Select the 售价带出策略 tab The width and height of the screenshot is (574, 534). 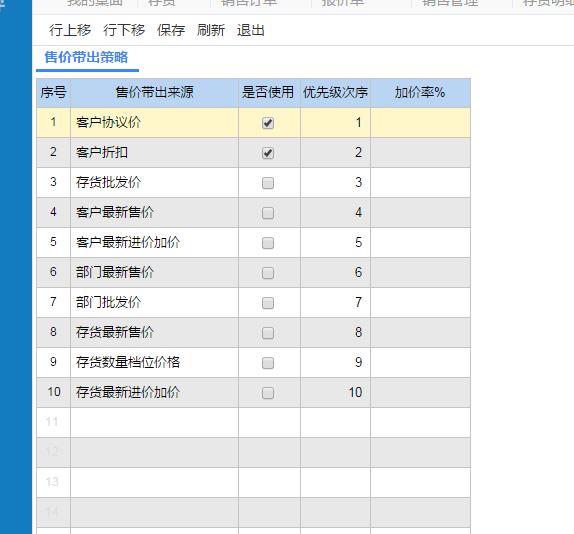tap(86, 57)
